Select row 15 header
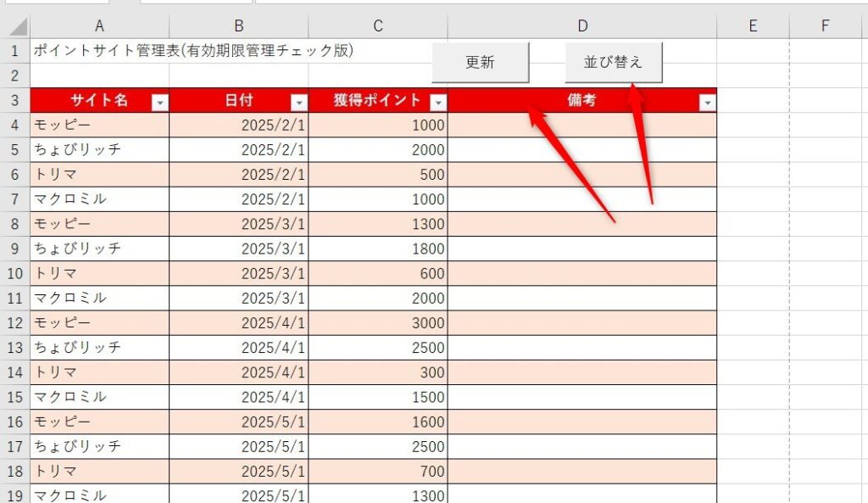The width and height of the screenshot is (868, 503). click(x=15, y=397)
